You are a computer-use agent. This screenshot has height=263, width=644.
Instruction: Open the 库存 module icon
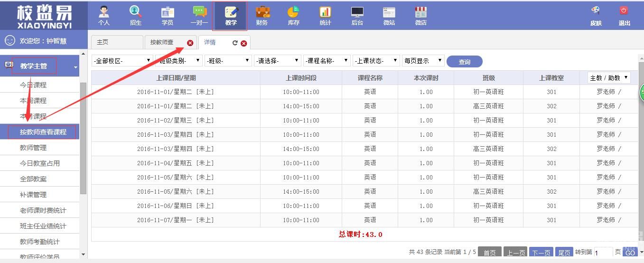tap(294, 16)
